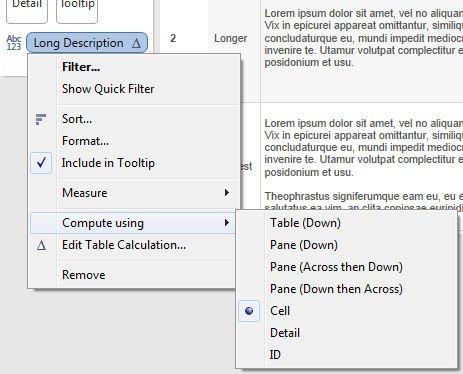The height and width of the screenshot is (374, 463).
Task: Select ID in Compute using submenu
Action: click(275, 355)
